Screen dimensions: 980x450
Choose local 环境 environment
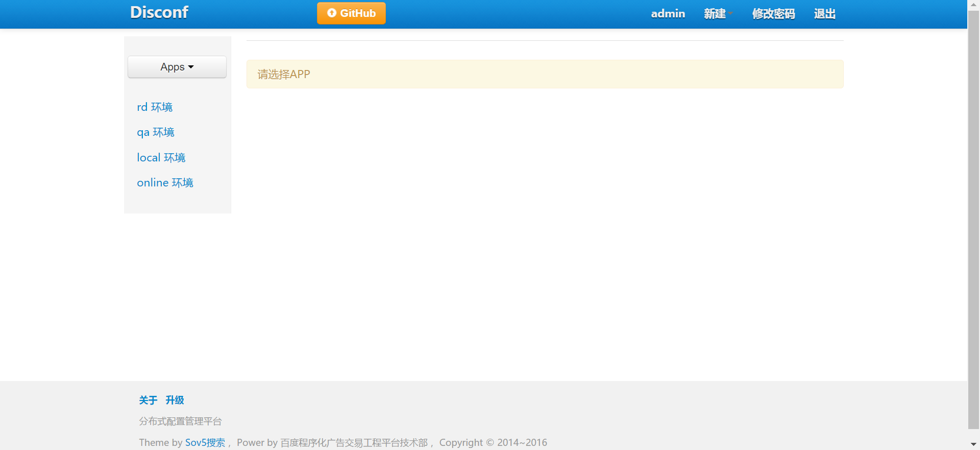pos(161,157)
